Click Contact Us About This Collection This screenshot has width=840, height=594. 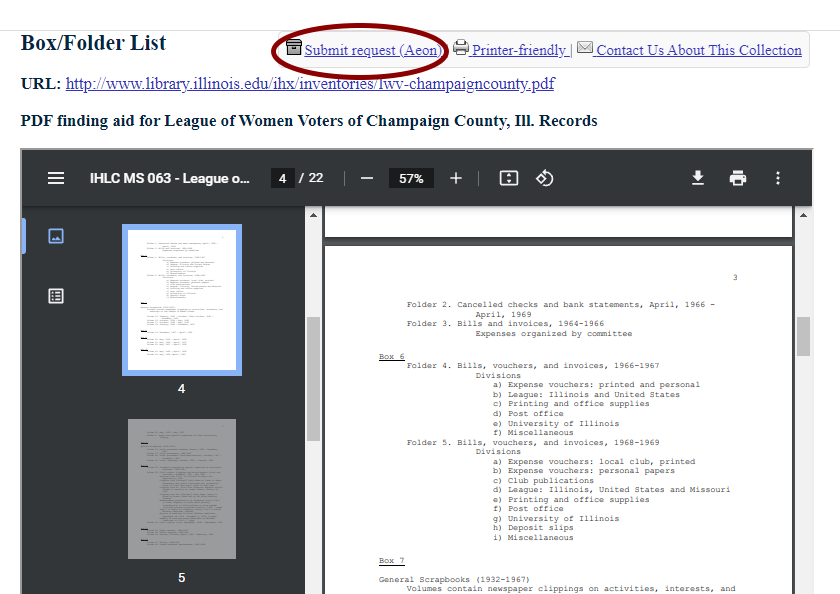[698, 50]
